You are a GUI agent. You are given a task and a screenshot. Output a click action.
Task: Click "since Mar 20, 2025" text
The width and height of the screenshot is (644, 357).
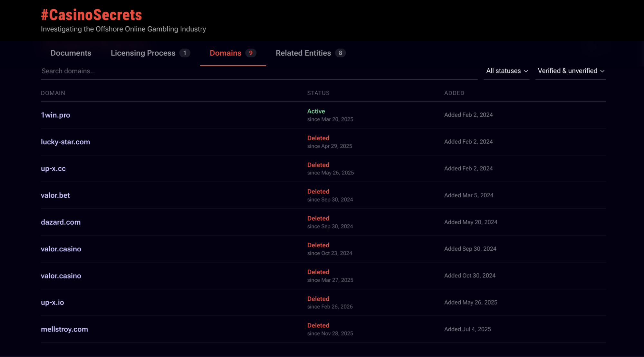pos(330,119)
